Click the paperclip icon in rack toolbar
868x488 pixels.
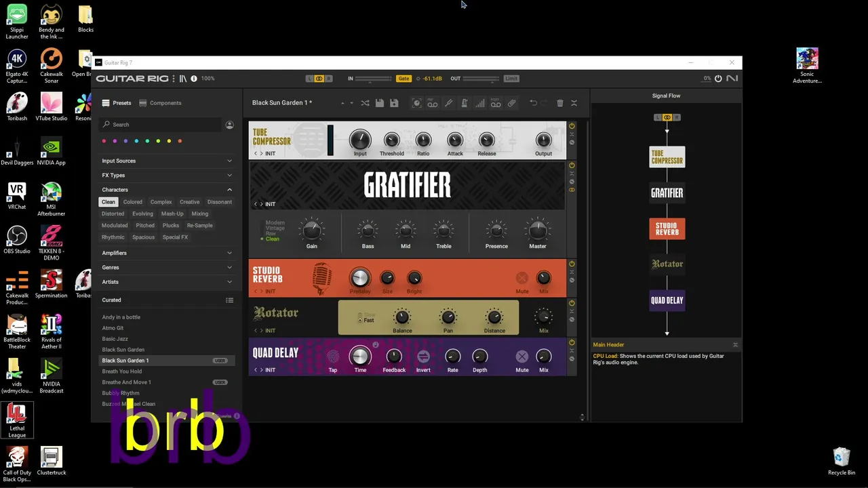pos(512,103)
